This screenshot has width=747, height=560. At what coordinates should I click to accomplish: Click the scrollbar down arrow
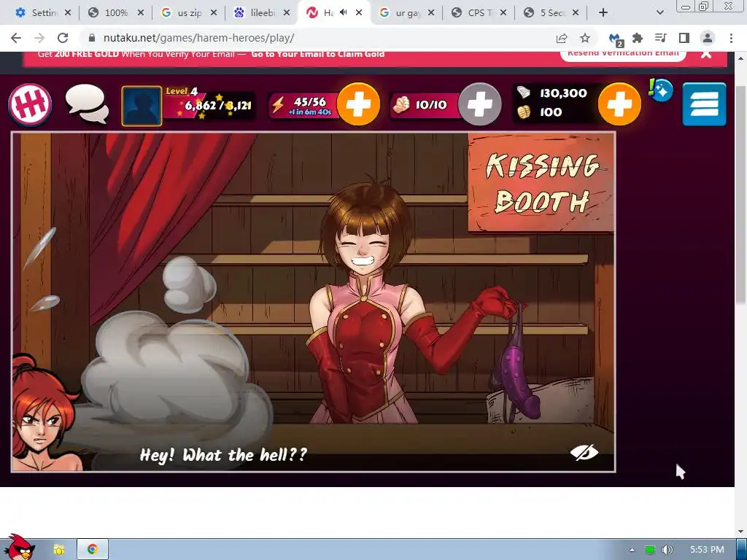point(741,531)
